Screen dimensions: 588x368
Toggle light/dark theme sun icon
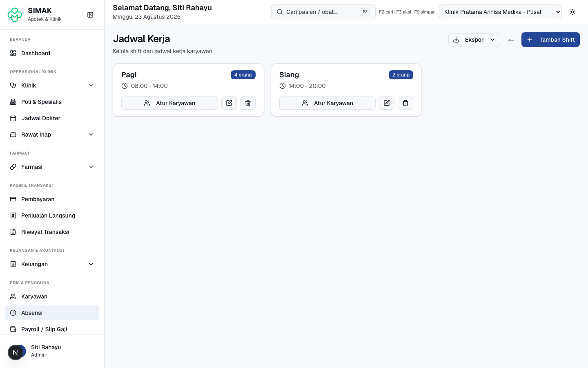(x=572, y=12)
